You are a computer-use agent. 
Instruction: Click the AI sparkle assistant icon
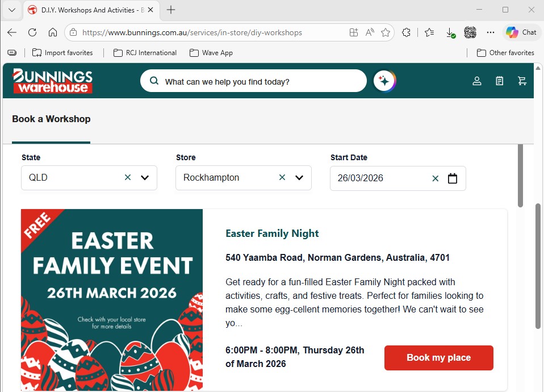[x=384, y=81]
